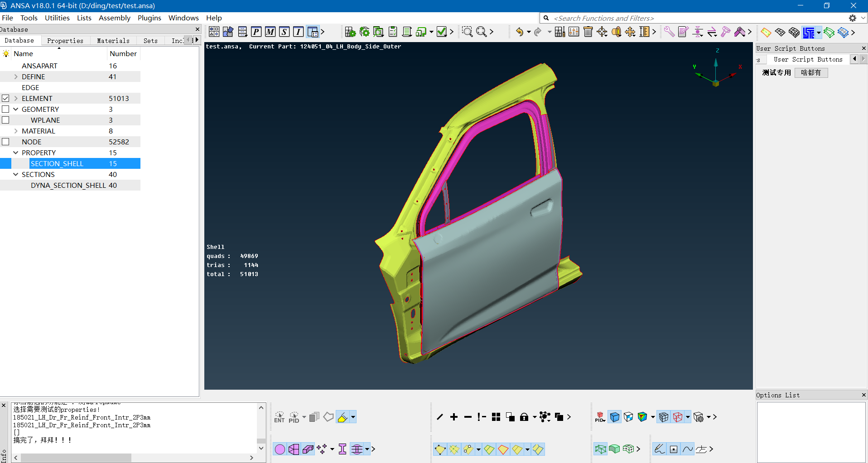Check the GEOMETRY row checkbox

click(x=5, y=109)
